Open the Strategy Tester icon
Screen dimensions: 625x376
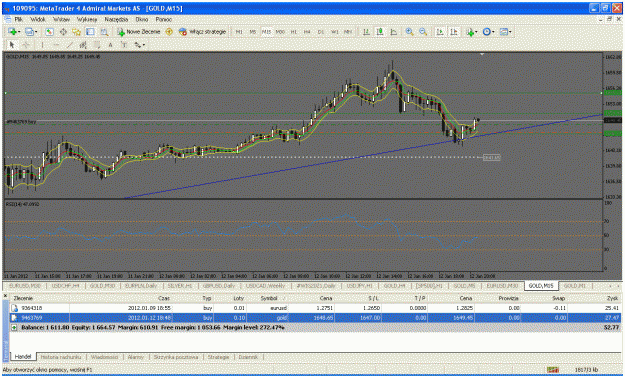104,32
